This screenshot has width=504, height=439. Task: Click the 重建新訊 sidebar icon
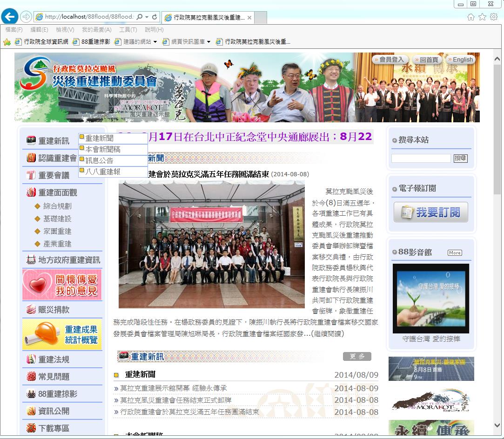point(31,140)
